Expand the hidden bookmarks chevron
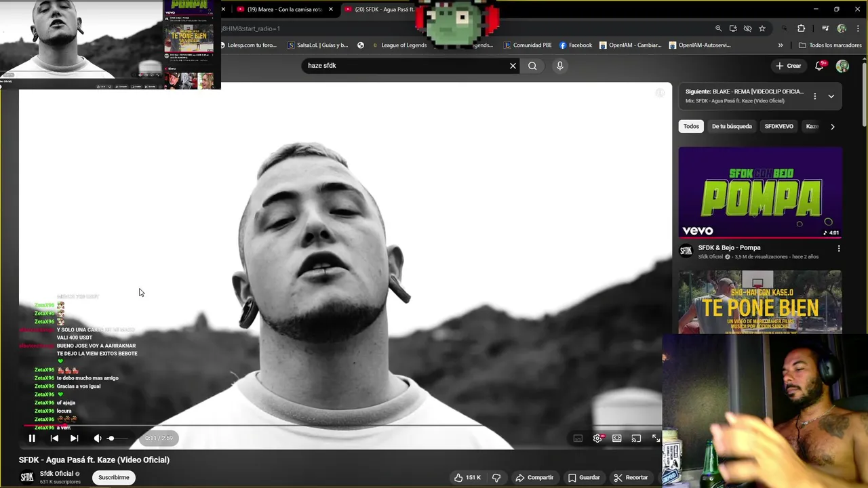The image size is (868, 488). tap(781, 45)
